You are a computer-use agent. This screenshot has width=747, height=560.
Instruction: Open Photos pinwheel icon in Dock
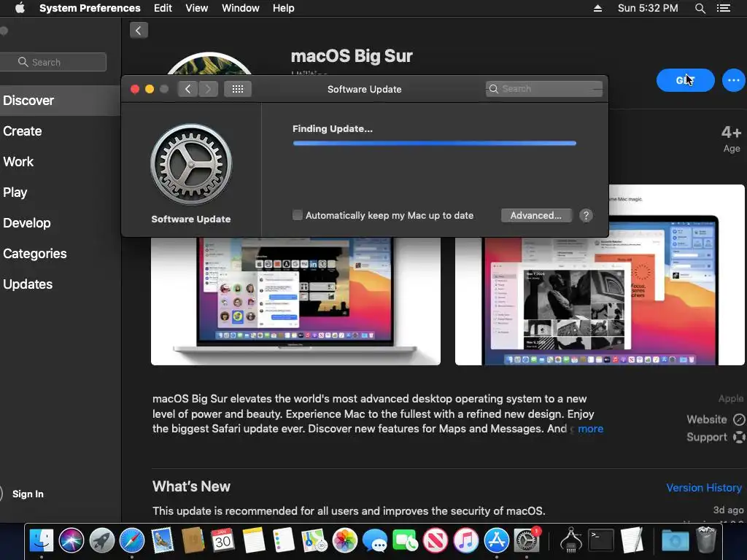click(x=344, y=540)
